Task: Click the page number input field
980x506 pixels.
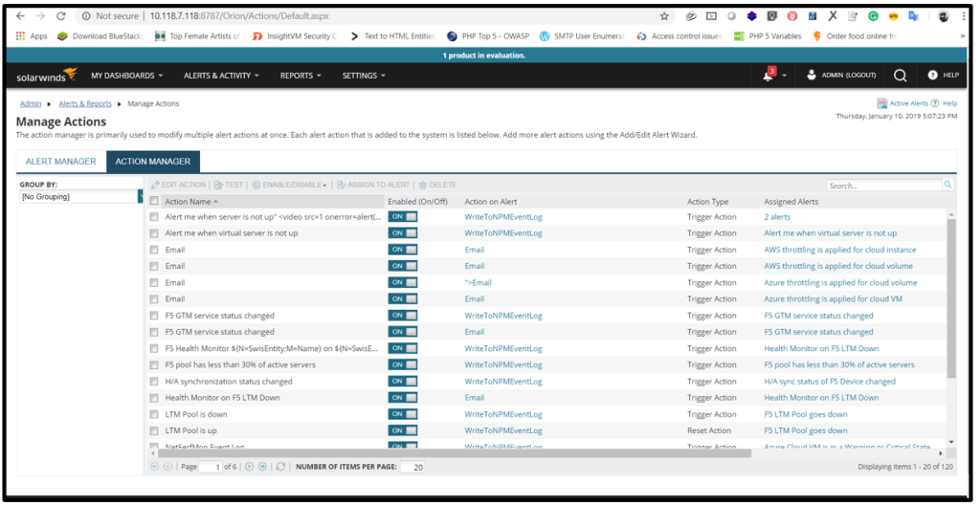Action: point(211,468)
